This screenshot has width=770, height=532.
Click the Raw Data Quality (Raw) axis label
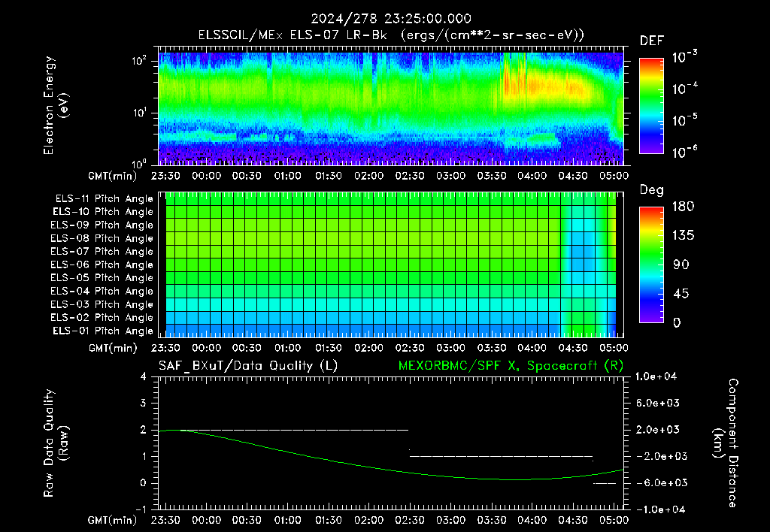click(56, 443)
